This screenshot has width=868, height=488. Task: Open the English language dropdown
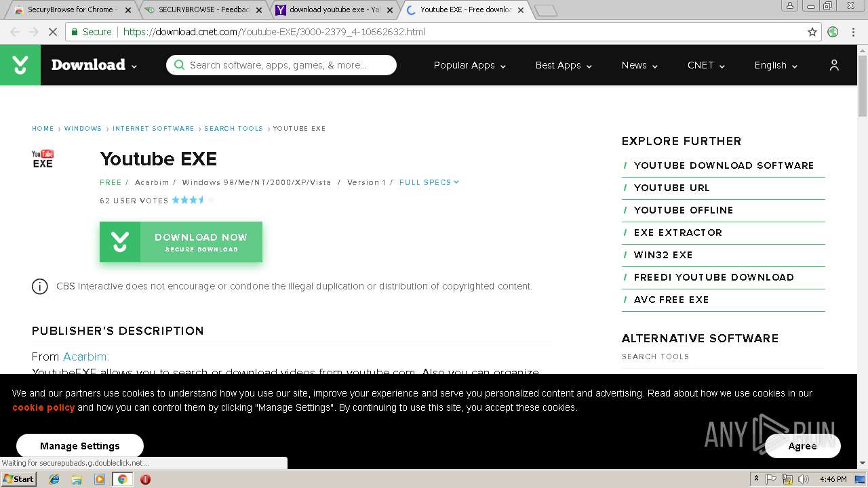point(776,65)
